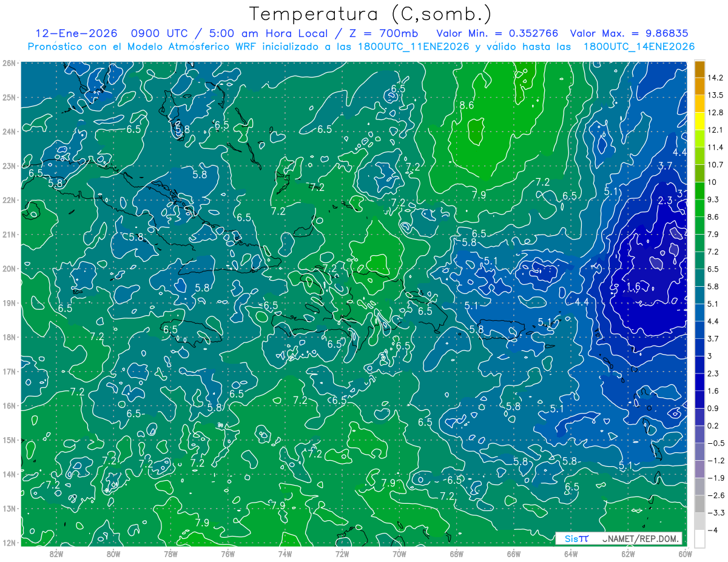
Task: Click the 72W longitude axis label
Action: pyautogui.click(x=342, y=554)
